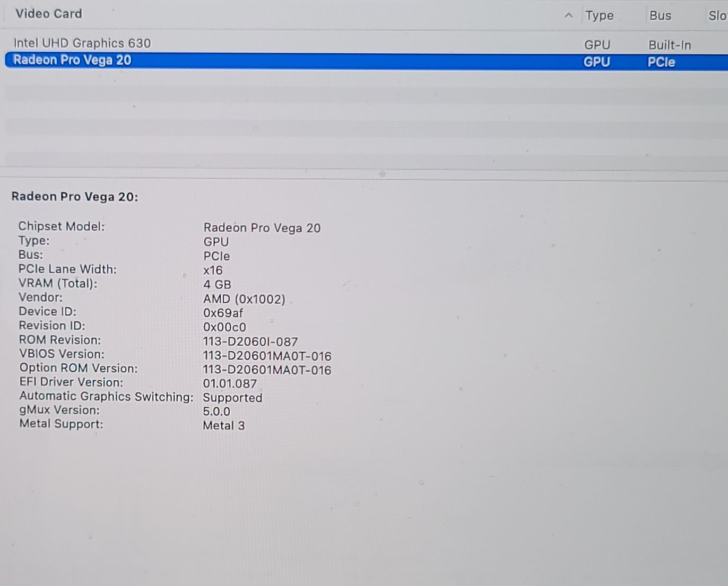
Task: Click the VRAM (Total) value 4 GB
Action: 217,285
